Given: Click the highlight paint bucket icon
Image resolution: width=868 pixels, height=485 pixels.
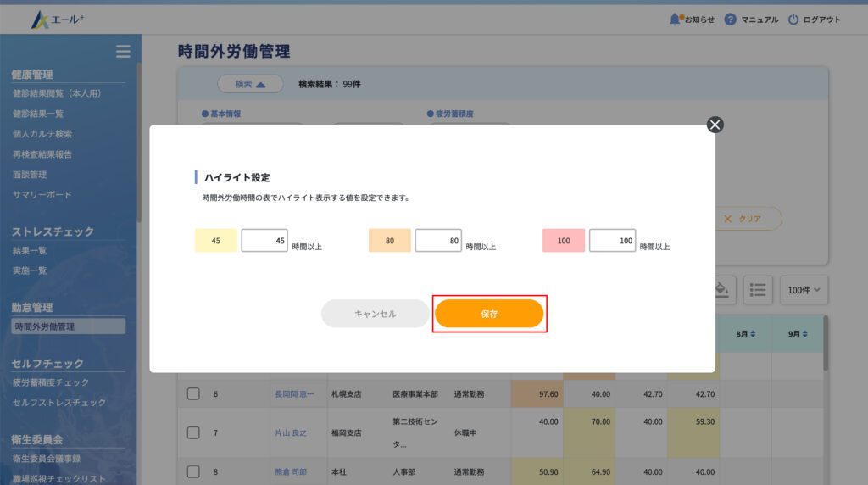Looking at the screenshot, I should tap(720, 289).
